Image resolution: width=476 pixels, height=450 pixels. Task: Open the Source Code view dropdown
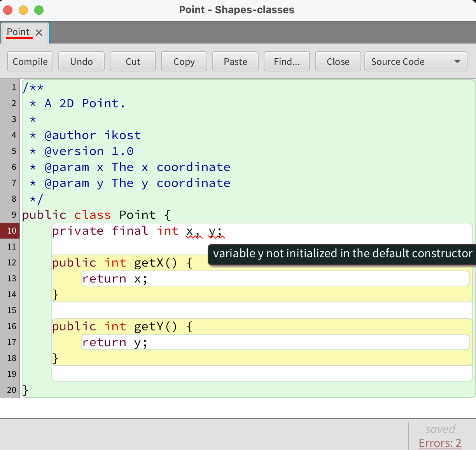(415, 62)
